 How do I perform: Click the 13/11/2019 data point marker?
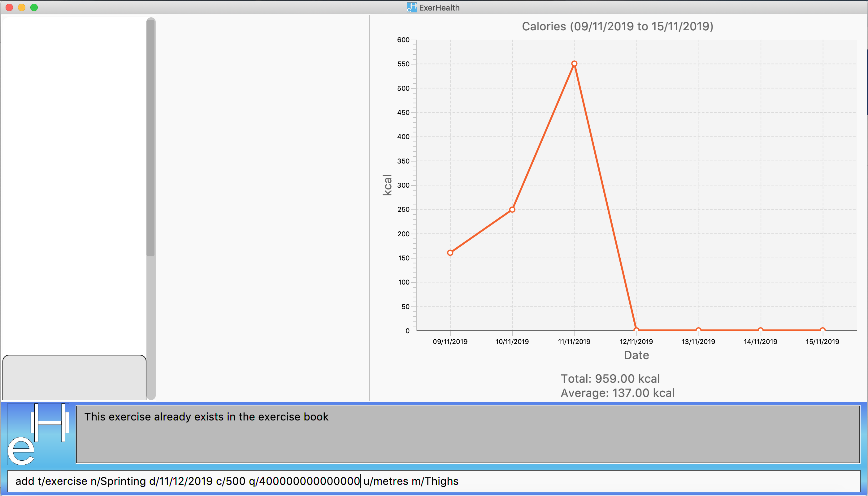click(698, 330)
